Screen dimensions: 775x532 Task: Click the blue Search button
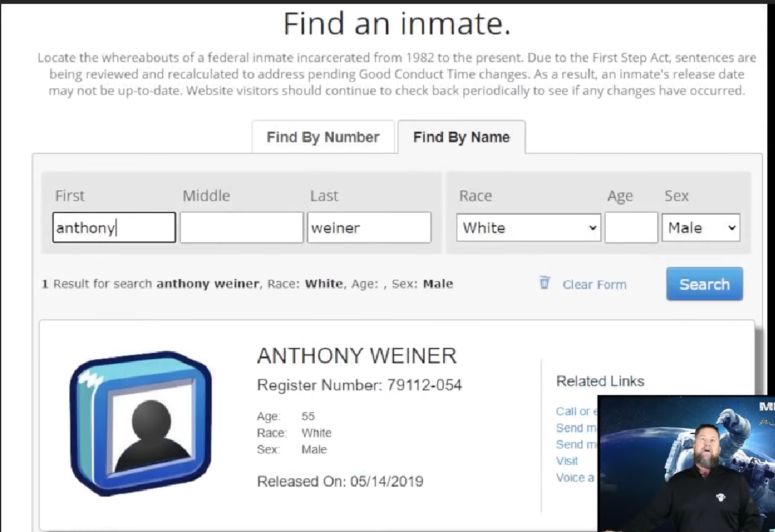(x=704, y=284)
